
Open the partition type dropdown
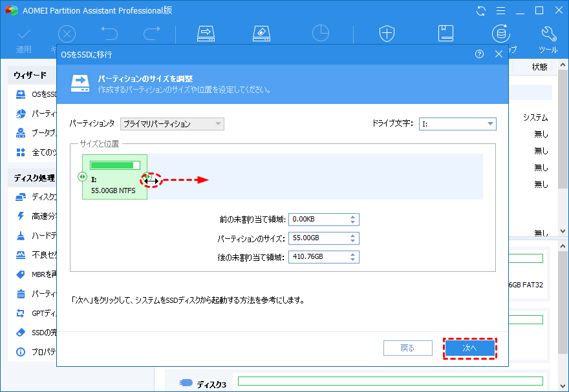(172, 124)
